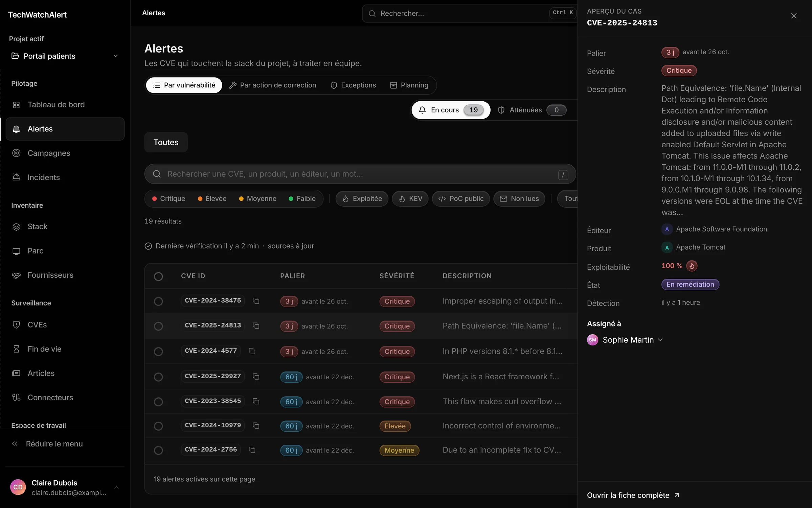Focus the Rechercher une CVE search field
This screenshot has width=812, height=508.
pyautogui.click(x=360, y=174)
